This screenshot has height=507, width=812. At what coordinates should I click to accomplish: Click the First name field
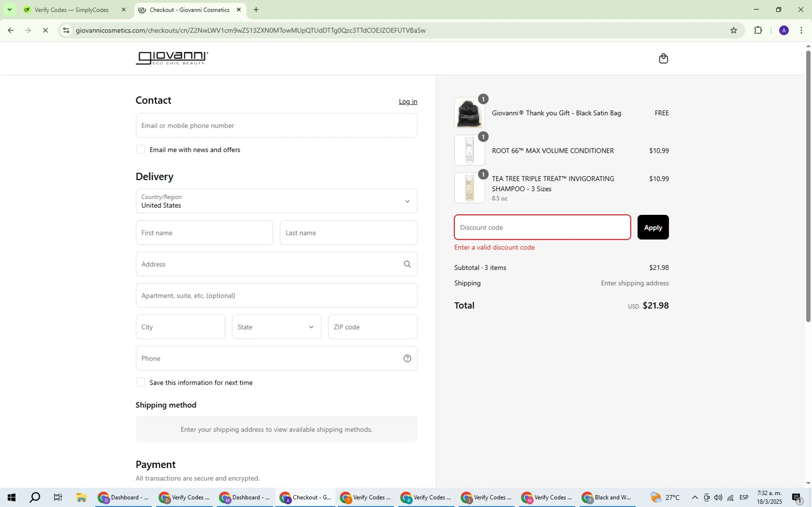(x=204, y=233)
